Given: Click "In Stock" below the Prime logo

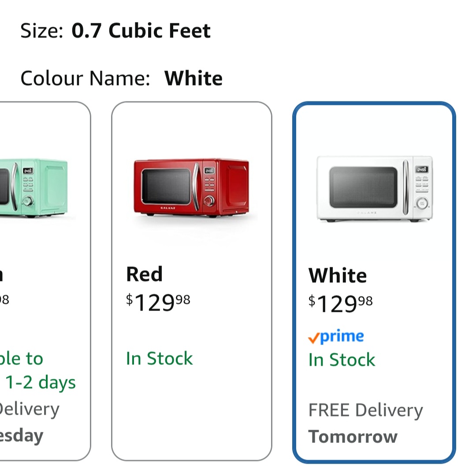Looking at the screenshot, I should (x=342, y=360).
